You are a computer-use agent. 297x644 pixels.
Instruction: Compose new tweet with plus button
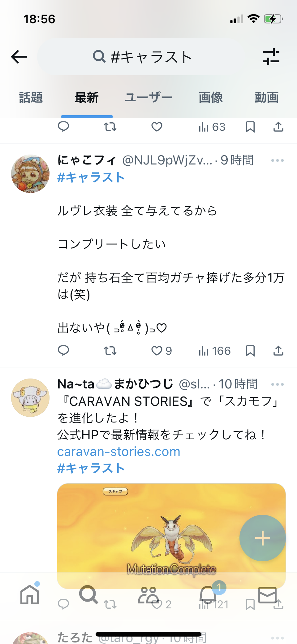coord(262,538)
